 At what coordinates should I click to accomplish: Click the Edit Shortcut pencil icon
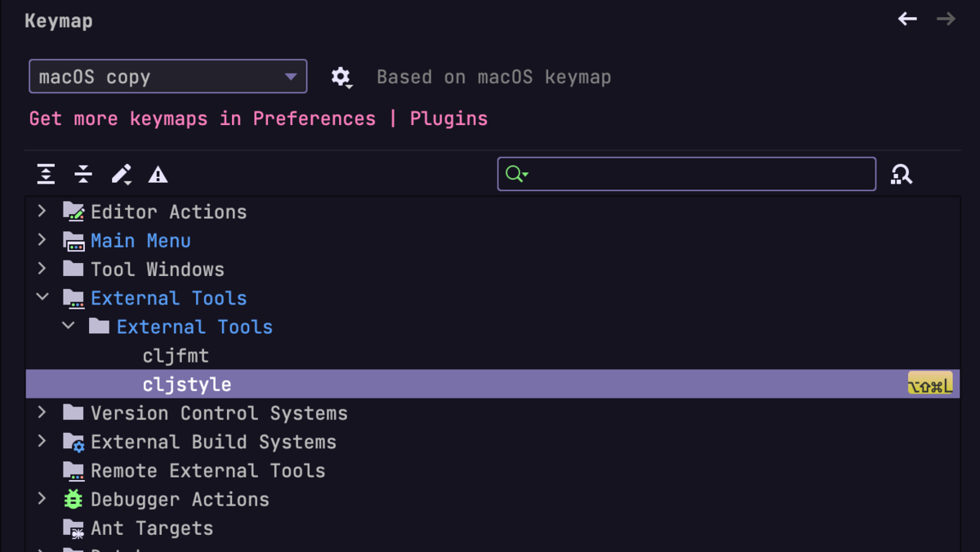[121, 174]
